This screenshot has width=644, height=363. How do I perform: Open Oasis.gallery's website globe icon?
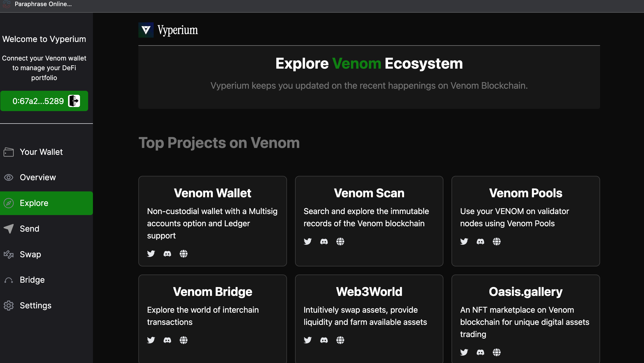coord(497,352)
